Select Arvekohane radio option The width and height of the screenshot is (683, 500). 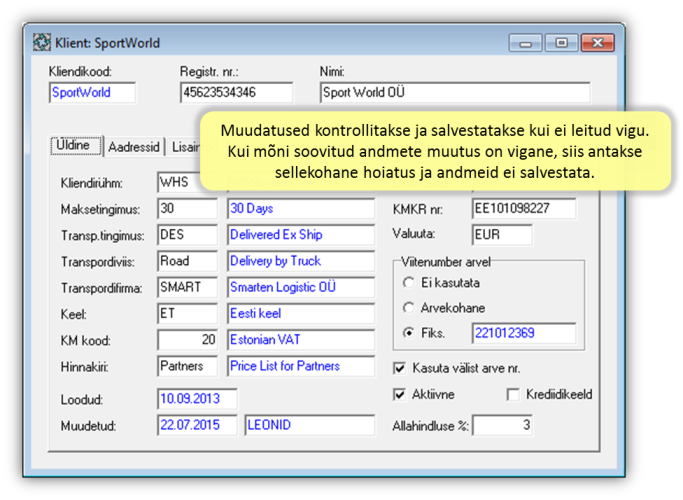(409, 308)
